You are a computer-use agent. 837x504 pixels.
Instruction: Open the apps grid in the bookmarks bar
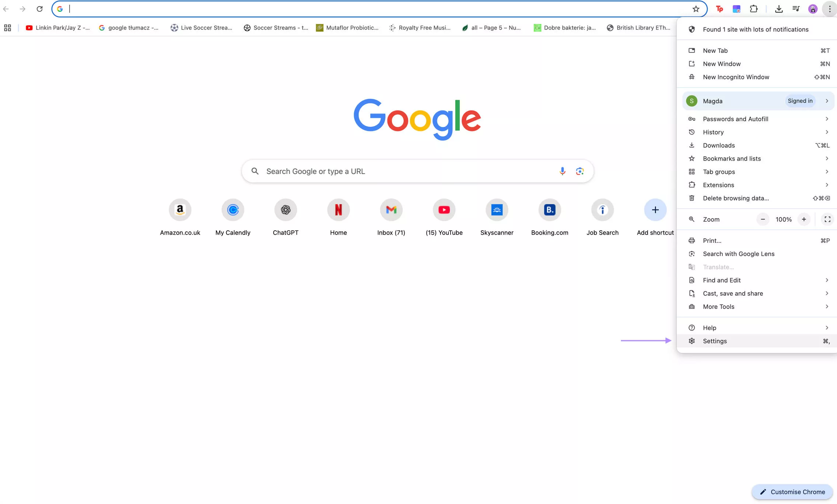tap(7, 28)
